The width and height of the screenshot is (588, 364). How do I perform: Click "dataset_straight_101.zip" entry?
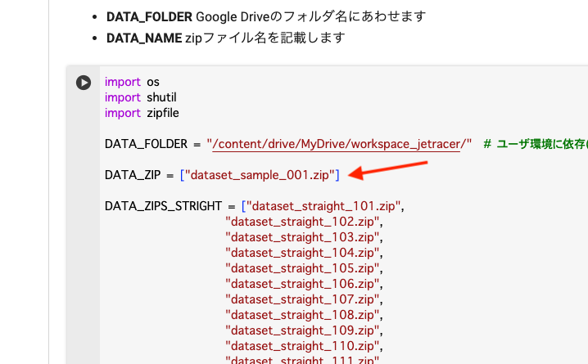pyautogui.click(x=323, y=206)
